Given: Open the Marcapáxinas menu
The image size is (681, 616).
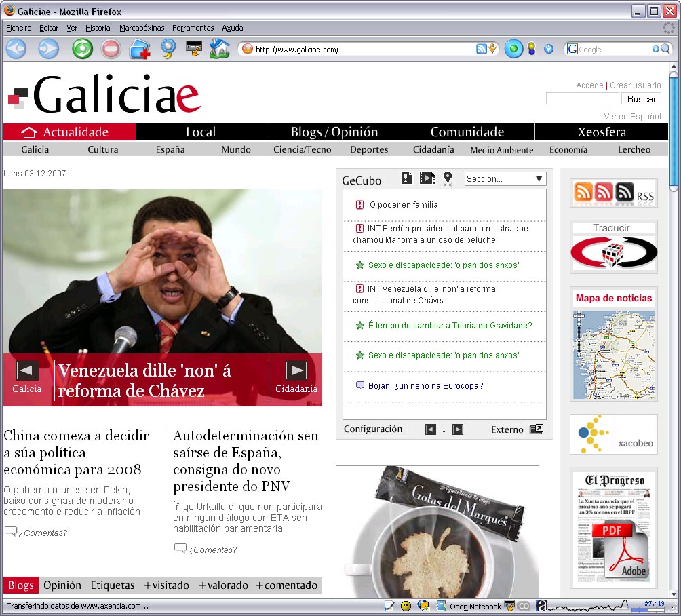Looking at the screenshot, I should pos(142,28).
